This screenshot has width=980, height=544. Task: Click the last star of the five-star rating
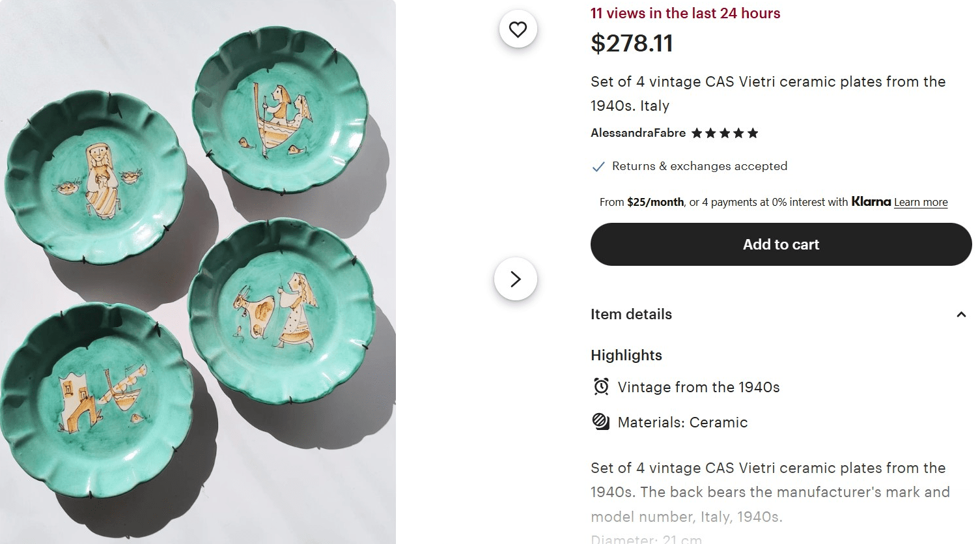point(753,133)
